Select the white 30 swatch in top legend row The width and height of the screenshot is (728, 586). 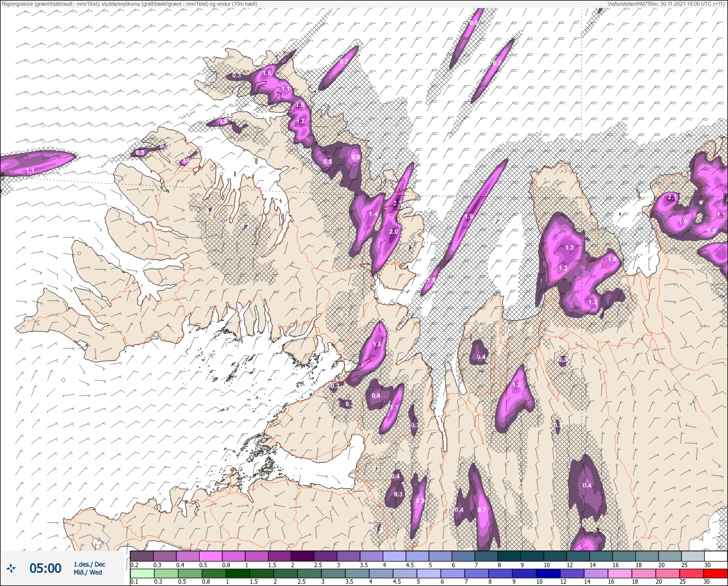click(715, 556)
